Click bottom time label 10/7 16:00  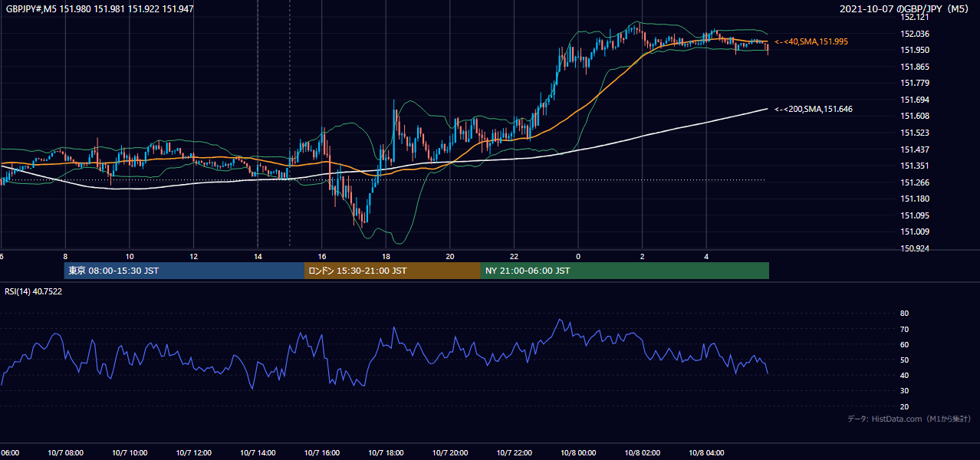[x=322, y=453]
